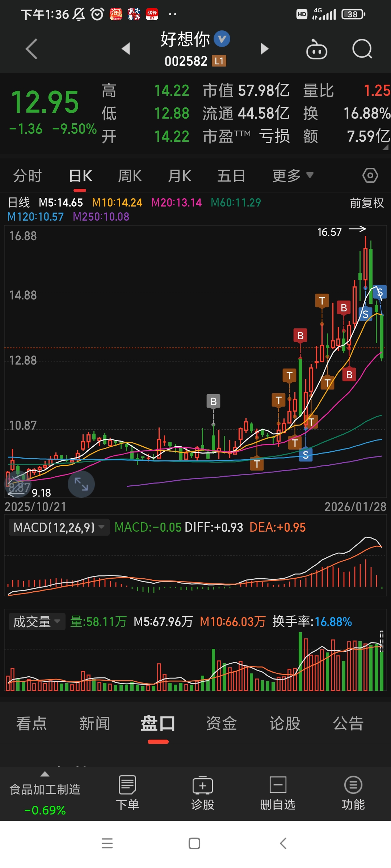Tap the 删自选 remove favorite icon

278,793
